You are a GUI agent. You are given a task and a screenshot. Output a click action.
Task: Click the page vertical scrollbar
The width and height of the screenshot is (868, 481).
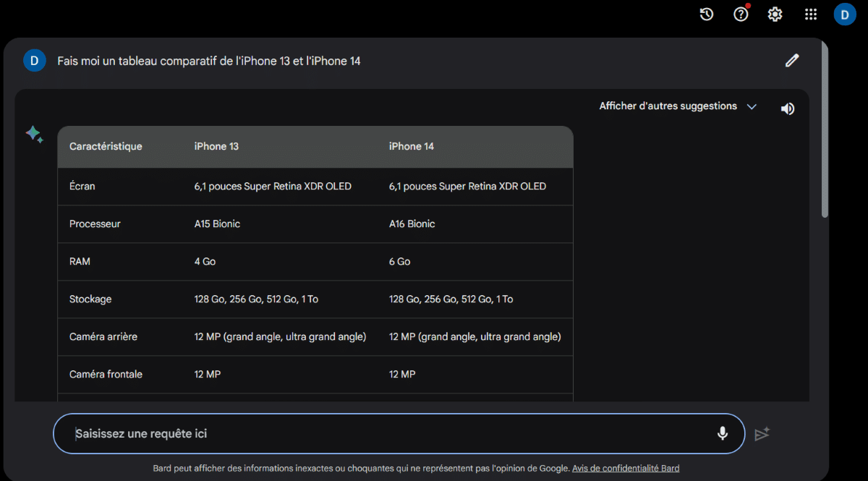[x=825, y=130]
